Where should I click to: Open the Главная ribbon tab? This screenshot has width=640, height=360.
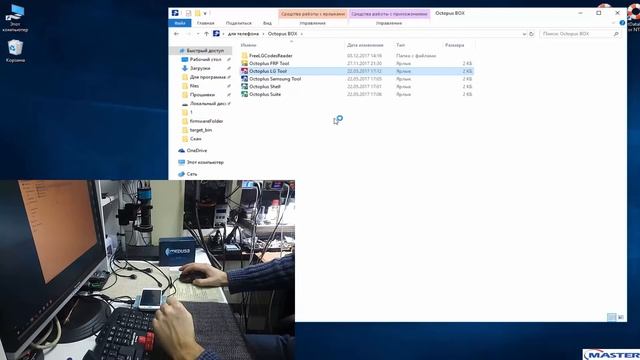[x=205, y=23]
